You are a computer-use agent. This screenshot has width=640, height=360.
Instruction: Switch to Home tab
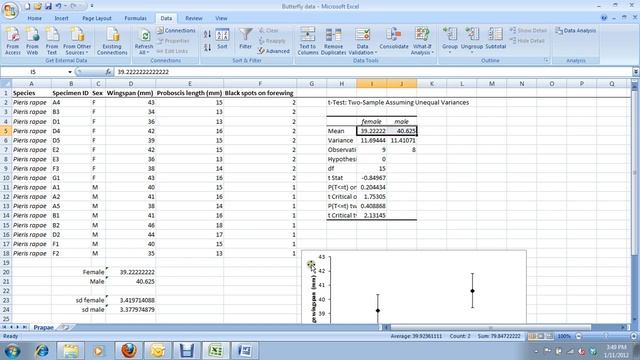[34, 18]
